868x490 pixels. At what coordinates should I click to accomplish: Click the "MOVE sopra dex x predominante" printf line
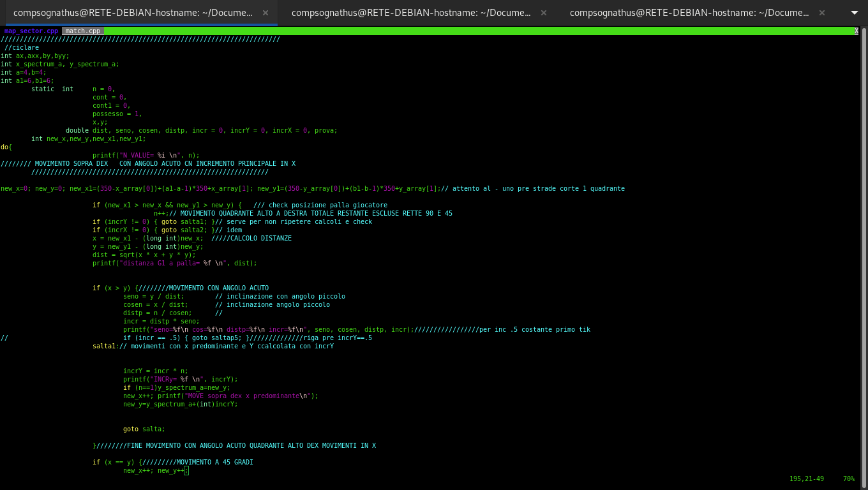(x=221, y=396)
